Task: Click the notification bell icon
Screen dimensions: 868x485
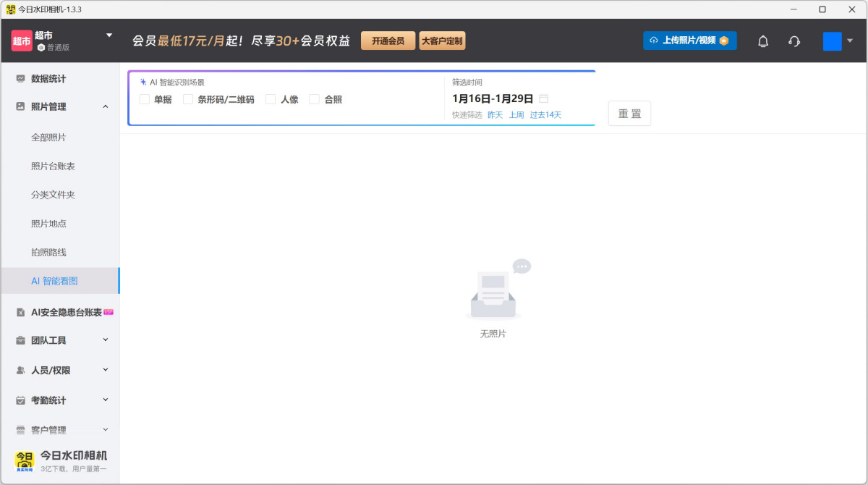Action: 762,41
